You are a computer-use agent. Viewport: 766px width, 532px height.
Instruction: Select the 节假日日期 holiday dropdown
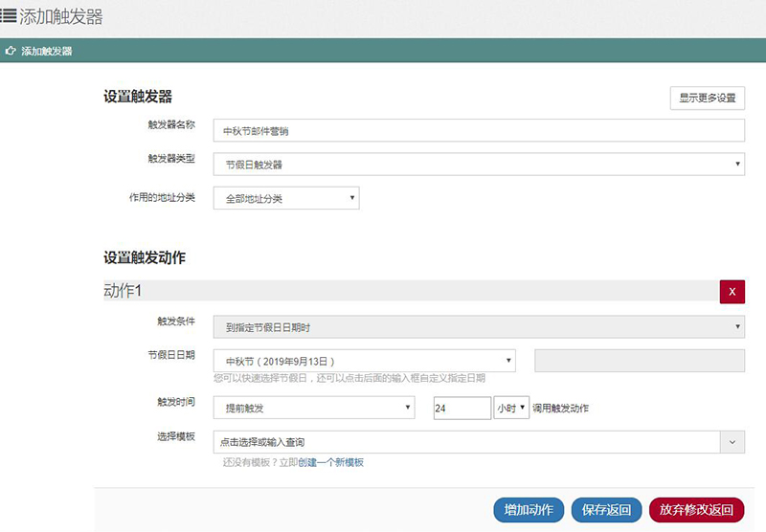pyautogui.click(x=364, y=361)
